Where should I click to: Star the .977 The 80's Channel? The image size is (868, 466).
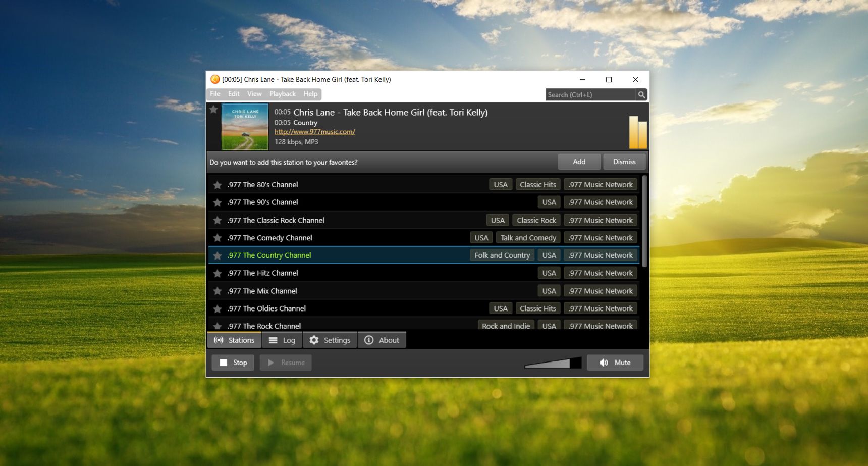pos(218,185)
